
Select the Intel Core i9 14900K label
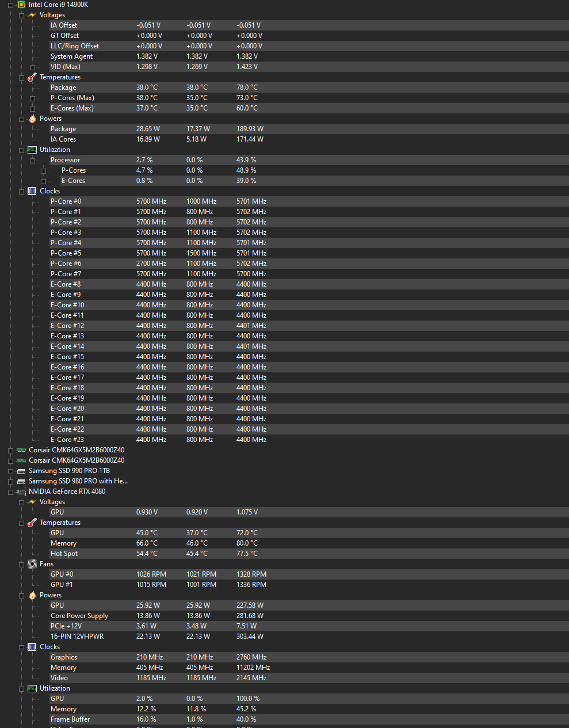(58, 5)
